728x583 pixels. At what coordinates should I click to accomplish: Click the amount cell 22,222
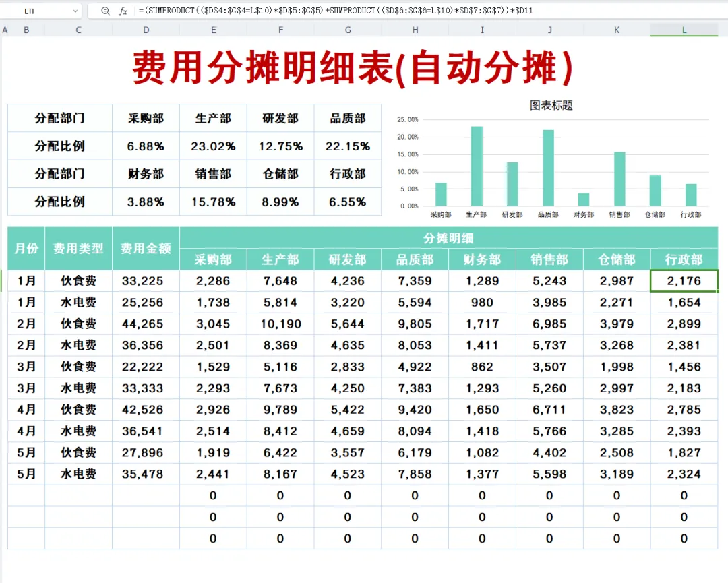[146, 367]
